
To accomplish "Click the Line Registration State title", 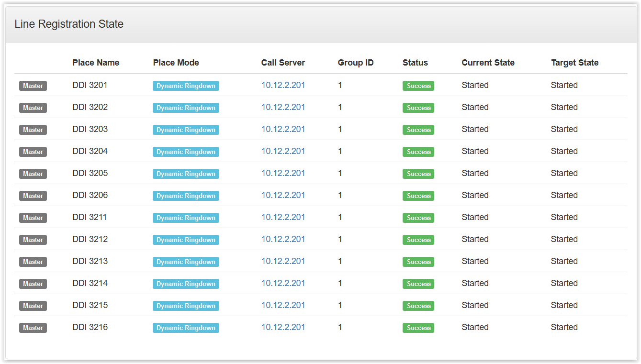I will [x=69, y=24].
